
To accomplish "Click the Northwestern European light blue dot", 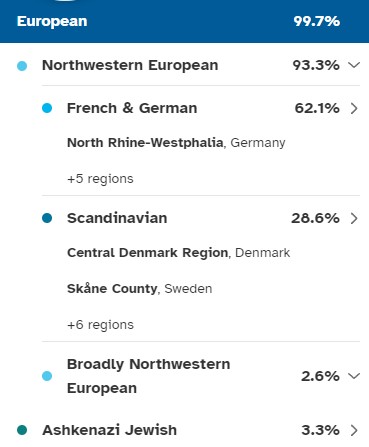I will (22, 66).
